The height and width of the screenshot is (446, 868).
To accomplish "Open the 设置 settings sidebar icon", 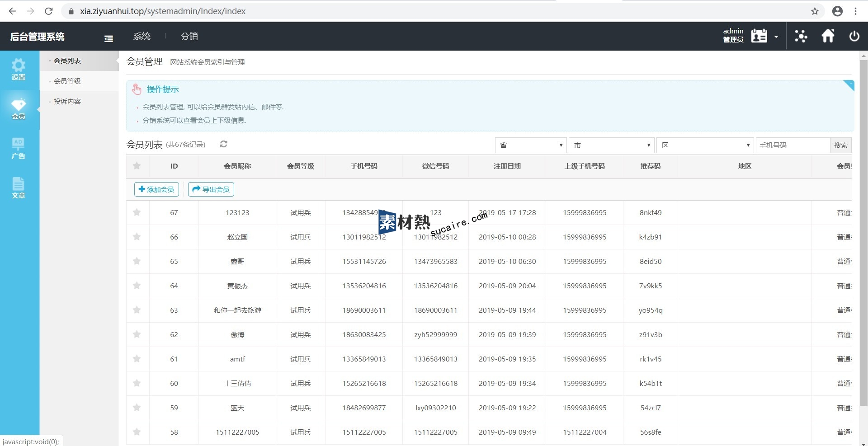I will pyautogui.click(x=19, y=70).
